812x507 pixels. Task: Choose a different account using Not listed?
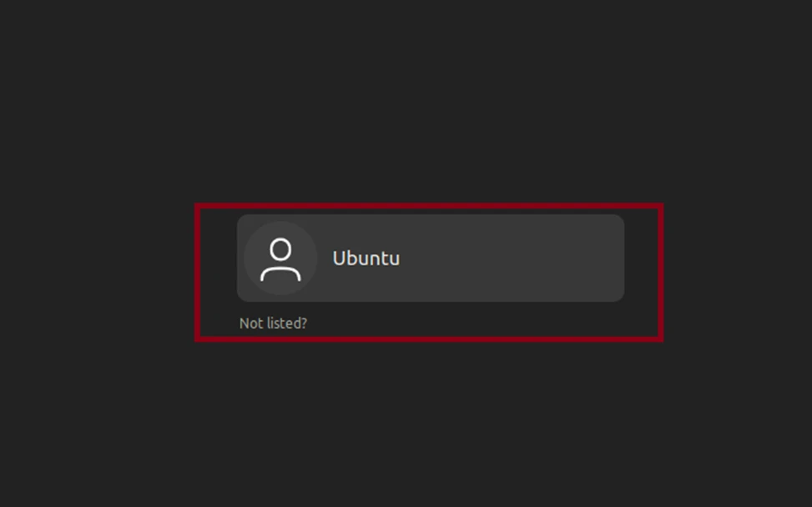click(x=273, y=323)
